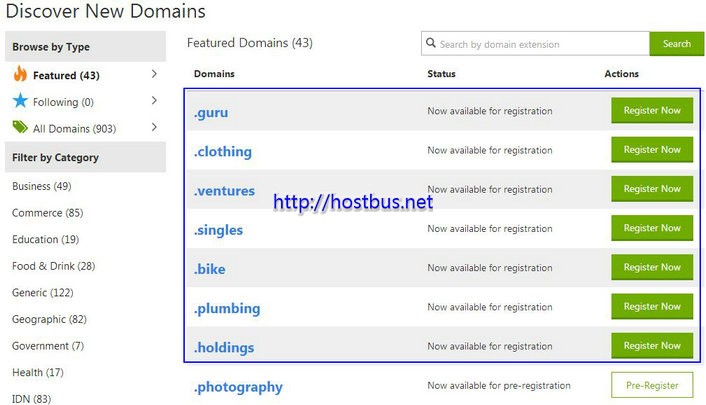This screenshot has height=405, width=706.
Task: Open the .singles domain link
Action: point(218,230)
